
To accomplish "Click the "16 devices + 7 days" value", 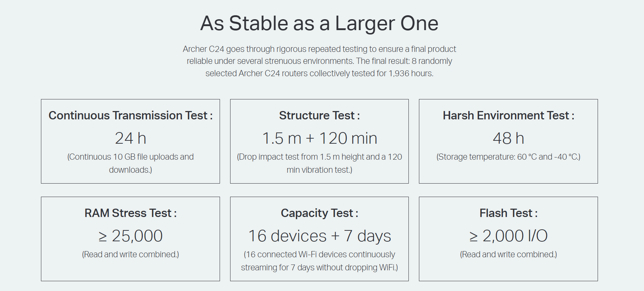I will [x=319, y=236].
